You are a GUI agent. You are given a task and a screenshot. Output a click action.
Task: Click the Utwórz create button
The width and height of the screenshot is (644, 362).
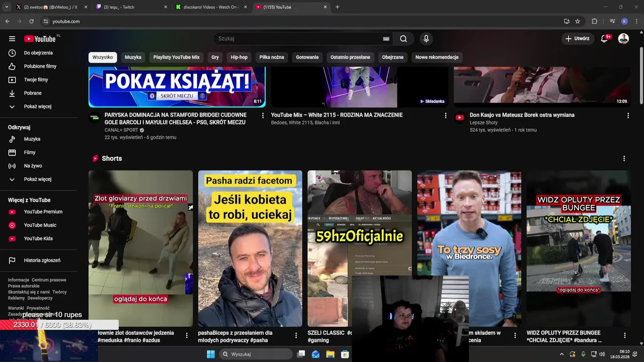(x=577, y=39)
